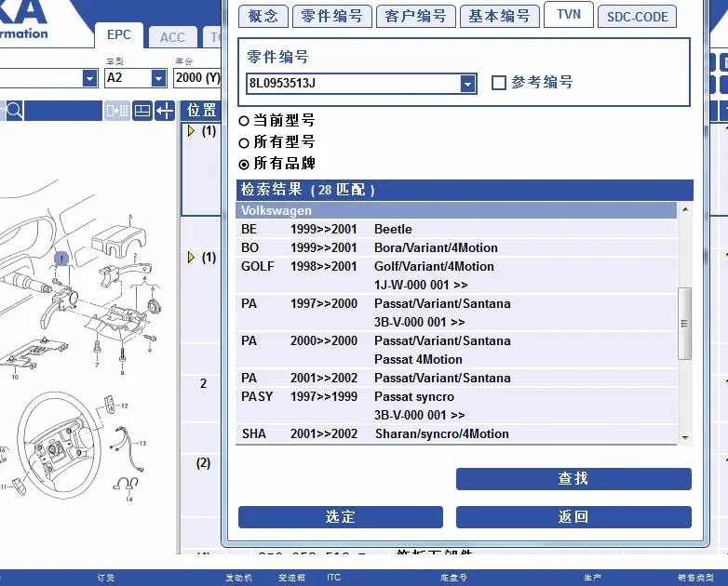This screenshot has height=586, width=728.
Task: Open the ACC tab
Action: (x=172, y=37)
